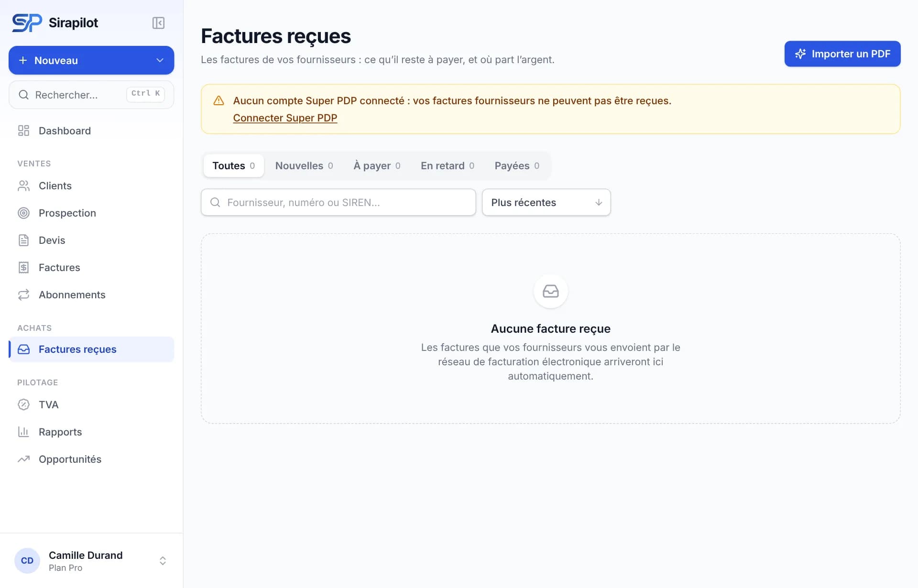Select the En retard tab
918x588 pixels.
point(448,165)
